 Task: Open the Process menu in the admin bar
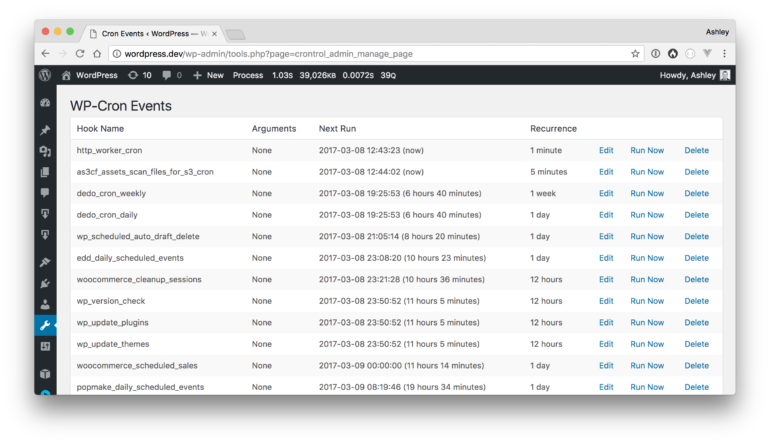(248, 75)
